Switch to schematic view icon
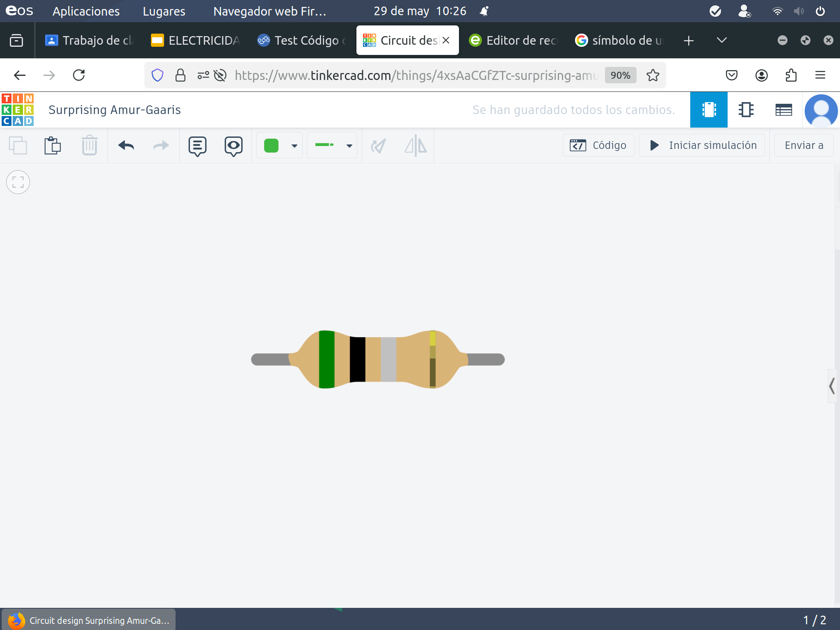The image size is (840, 630). (746, 110)
